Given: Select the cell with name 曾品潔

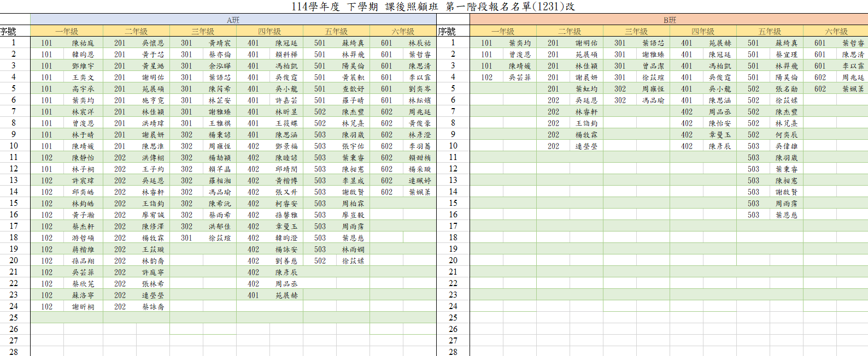Looking at the screenshot, I should point(653,66).
